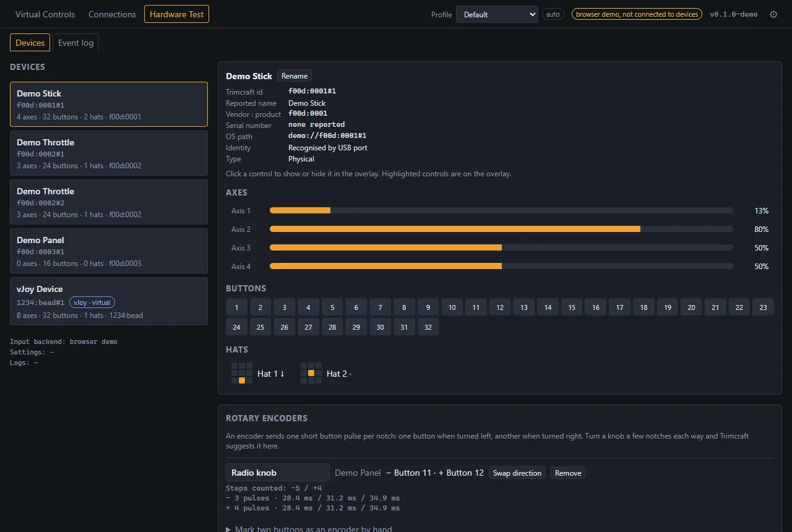792x532 pixels.
Task: Toggle button 23 in the Buttons grid
Action: coord(764,307)
